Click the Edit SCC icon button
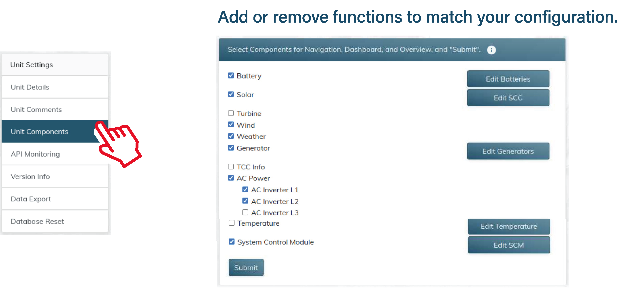644x289 pixels. 508,97
